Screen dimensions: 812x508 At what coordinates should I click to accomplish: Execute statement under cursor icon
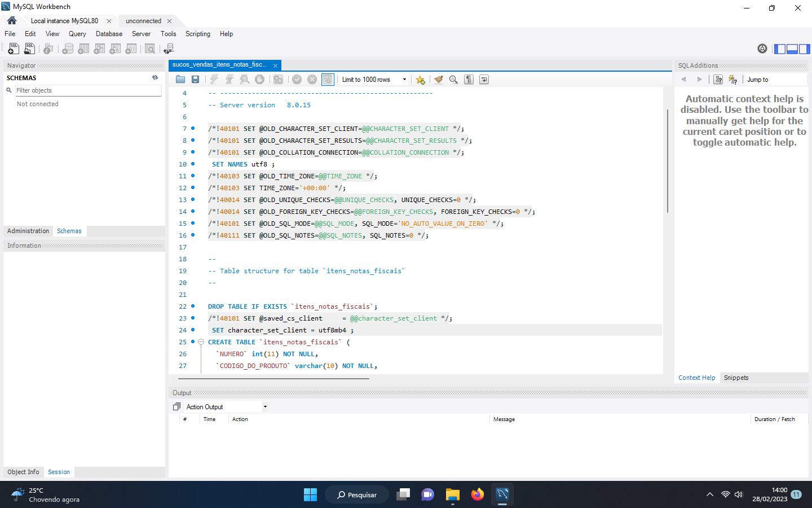click(x=230, y=80)
